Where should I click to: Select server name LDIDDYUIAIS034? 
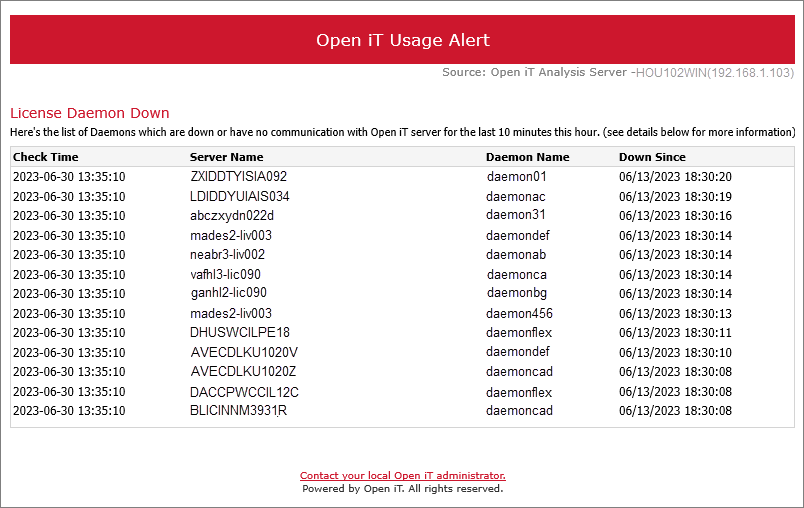pos(239,196)
